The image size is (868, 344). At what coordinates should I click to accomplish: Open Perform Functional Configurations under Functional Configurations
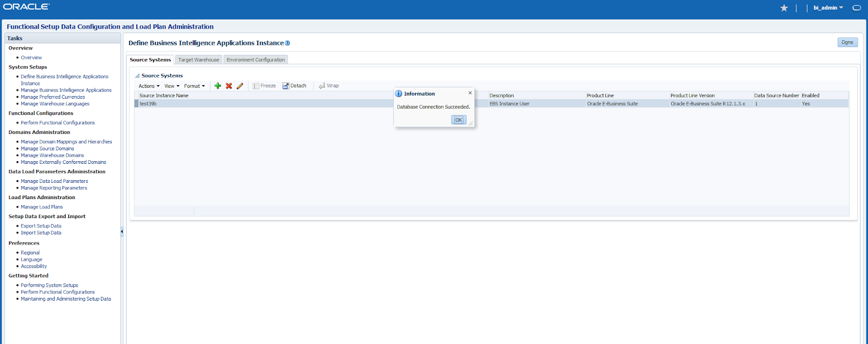(58, 123)
